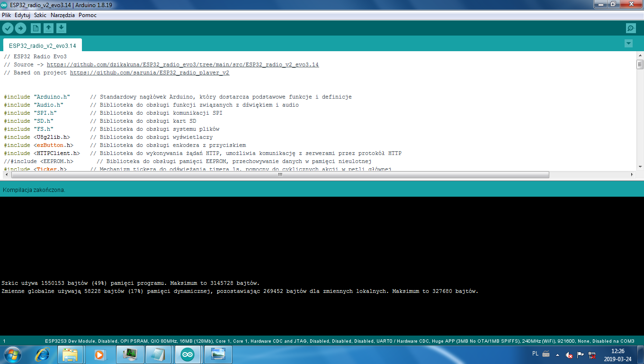Create a new sketch via New icon
The image size is (644, 364).
coord(36,28)
